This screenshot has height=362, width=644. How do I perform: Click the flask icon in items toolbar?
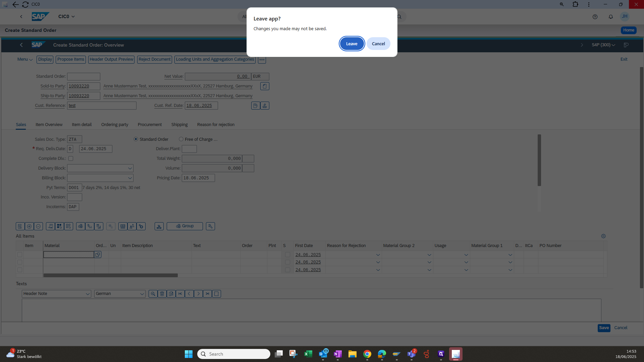point(132,227)
